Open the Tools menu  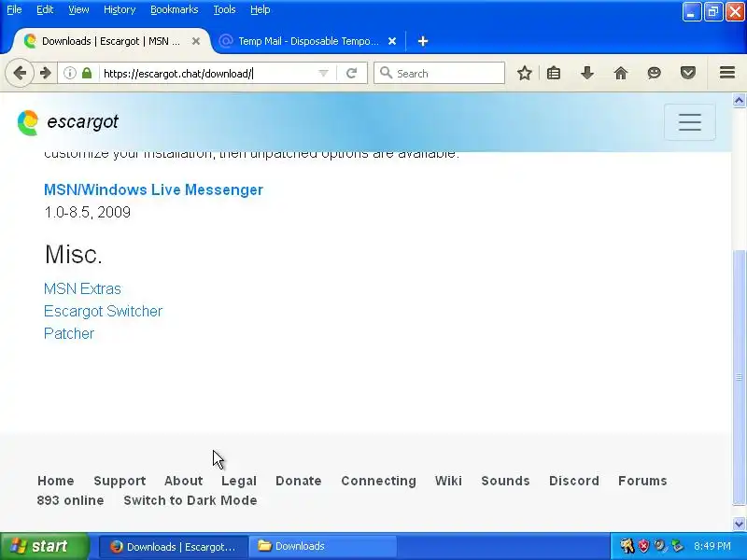click(224, 9)
